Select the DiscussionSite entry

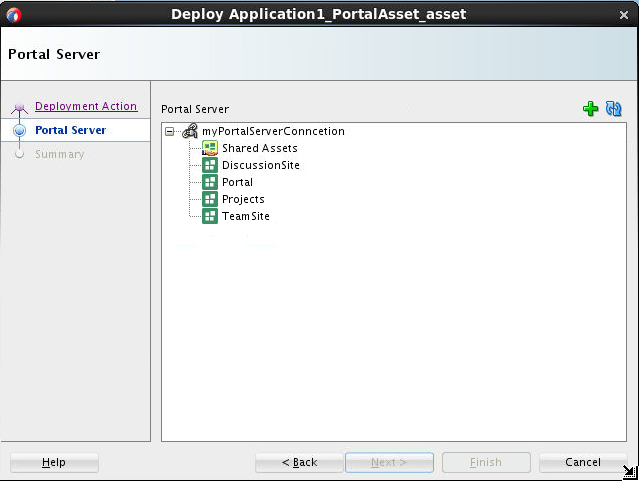tap(261, 165)
